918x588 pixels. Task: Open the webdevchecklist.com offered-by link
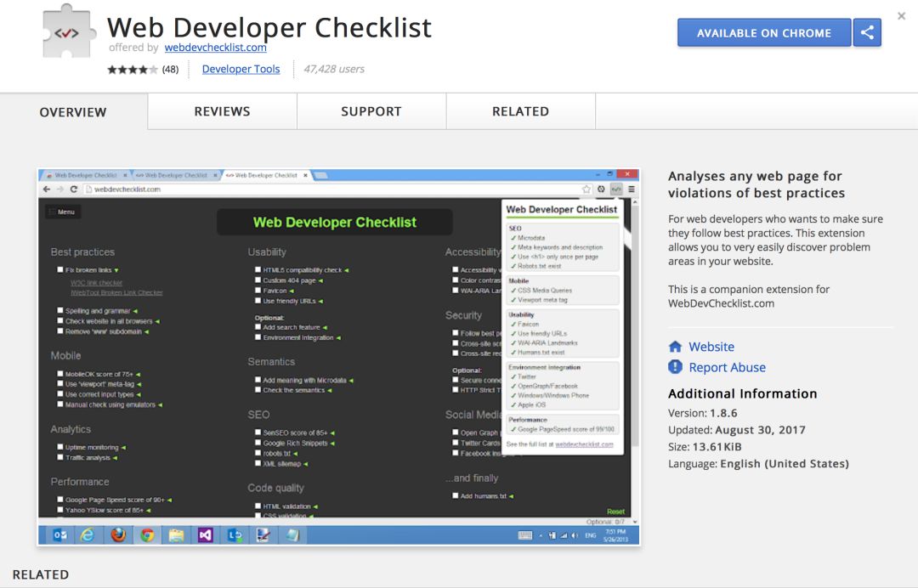pyautogui.click(x=215, y=48)
